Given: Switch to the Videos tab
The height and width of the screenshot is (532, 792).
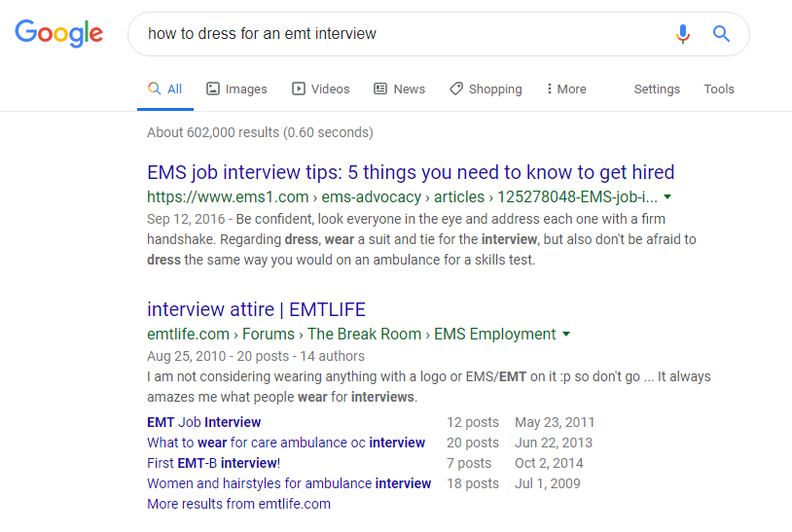Looking at the screenshot, I should point(320,89).
